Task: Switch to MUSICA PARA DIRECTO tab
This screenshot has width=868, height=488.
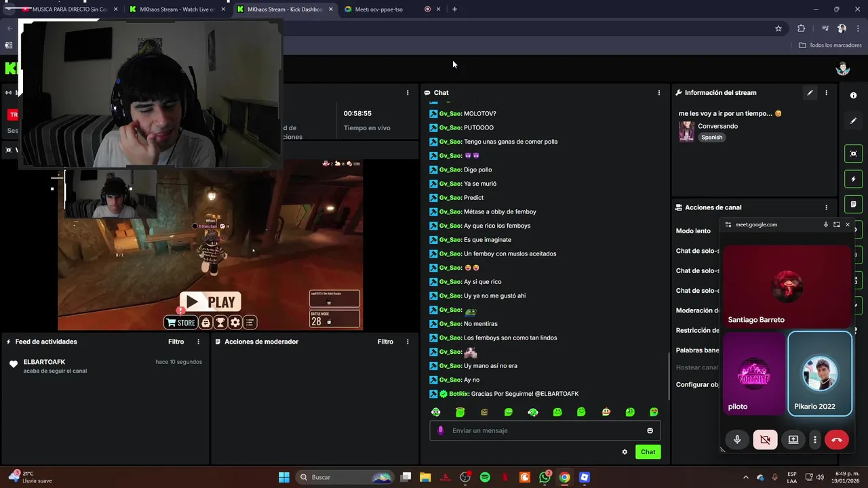Action: coord(68,9)
